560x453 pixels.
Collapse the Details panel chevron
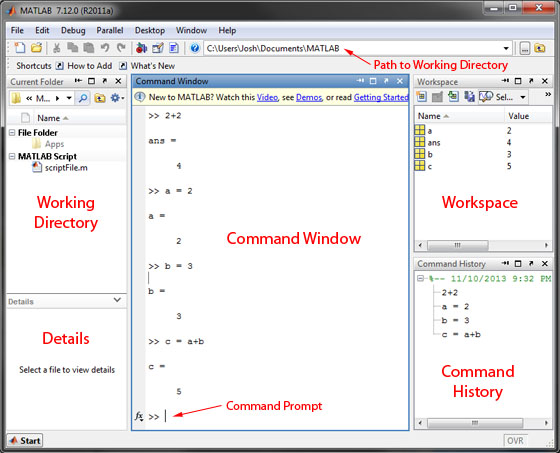(117, 300)
